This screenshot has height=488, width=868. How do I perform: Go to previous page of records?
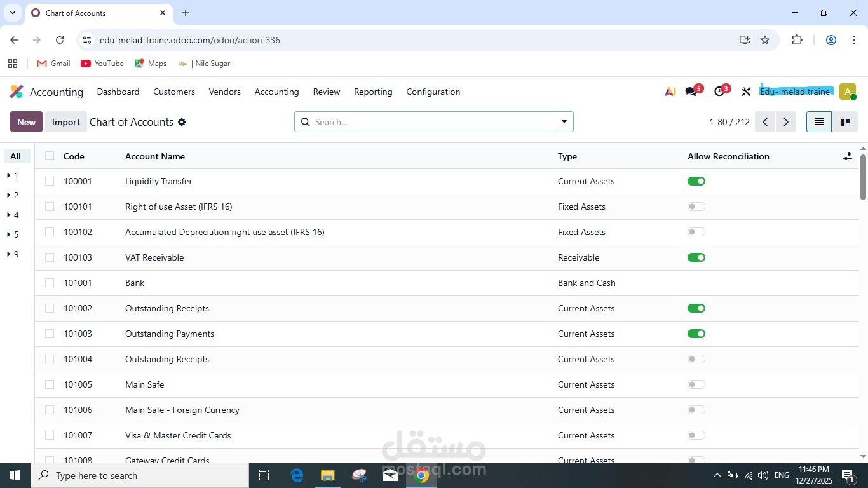[x=765, y=122]
